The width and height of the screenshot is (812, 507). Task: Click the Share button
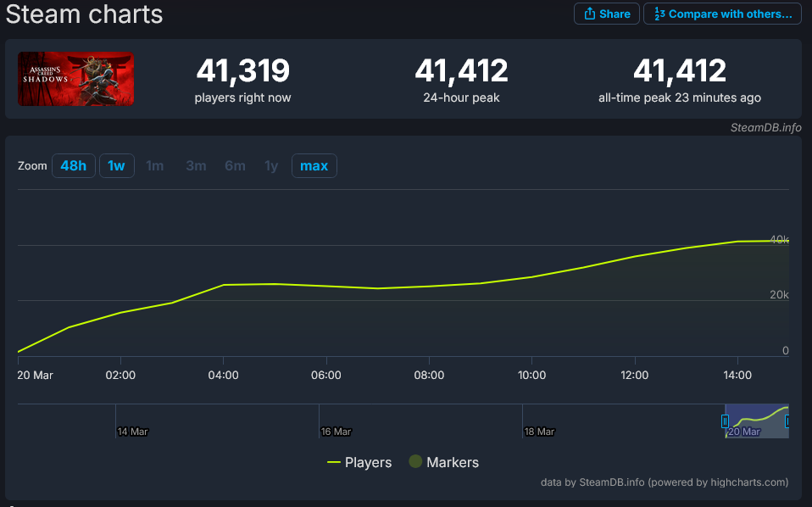click(606, 14)
